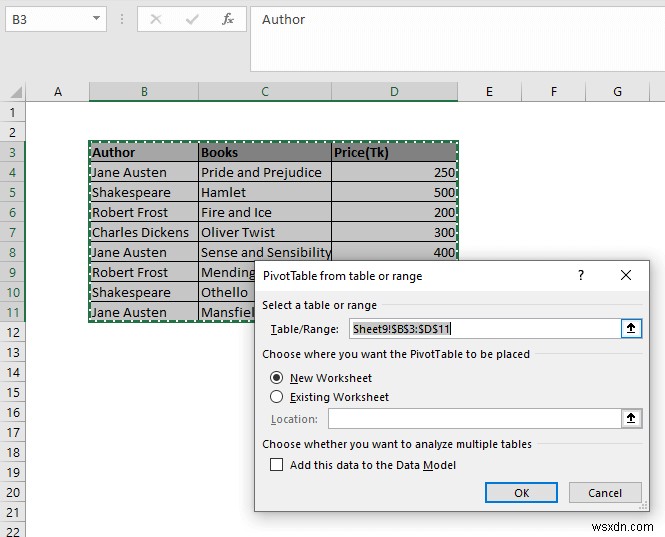Click the PivotTable dialog help question mark

tap(581, 276)
